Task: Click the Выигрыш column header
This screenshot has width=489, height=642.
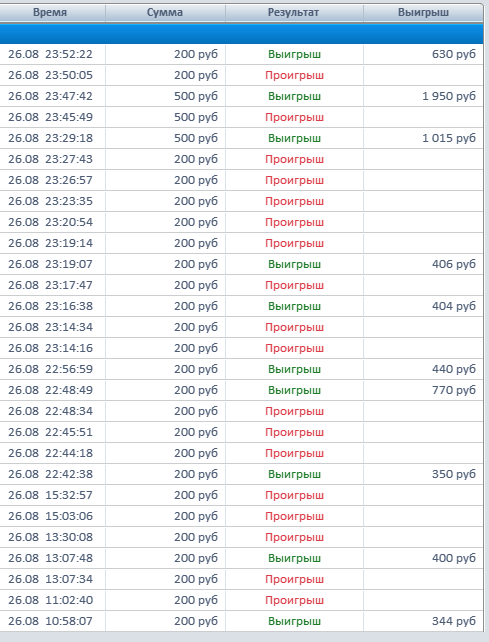Action: click(423, 13)
